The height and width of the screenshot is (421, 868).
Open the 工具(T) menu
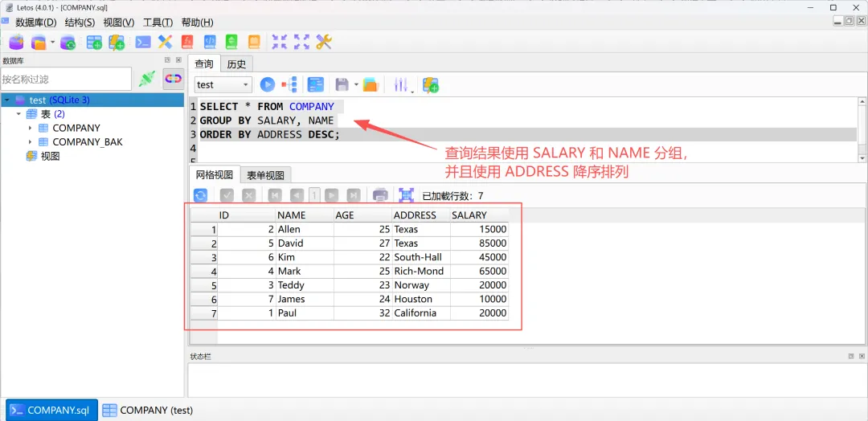coord(158,22)
